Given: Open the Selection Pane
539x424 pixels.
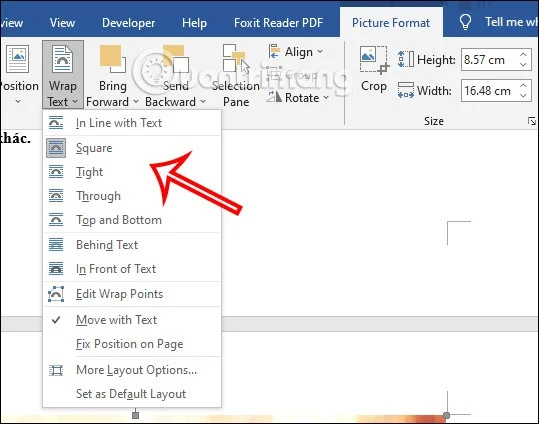Looking at the screenshot, I should (236, 74).
